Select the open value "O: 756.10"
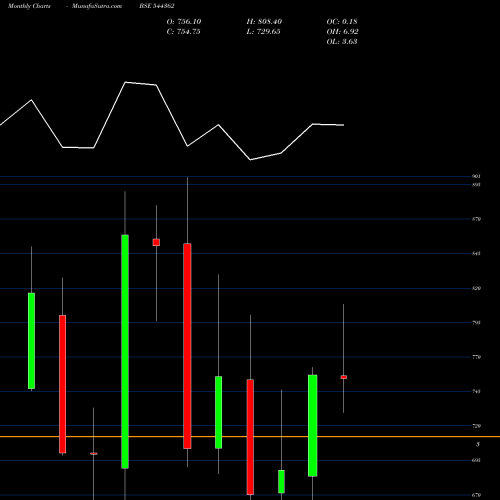The height and width of the screenshot is (500, 500). pos(184,22)
